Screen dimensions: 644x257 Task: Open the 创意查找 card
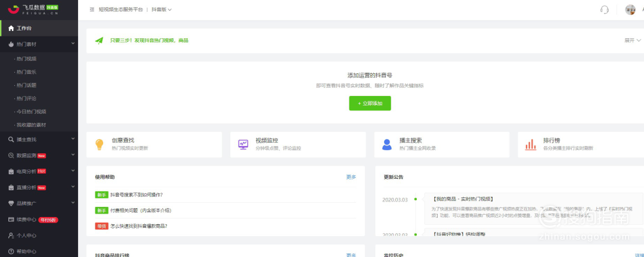154,144
